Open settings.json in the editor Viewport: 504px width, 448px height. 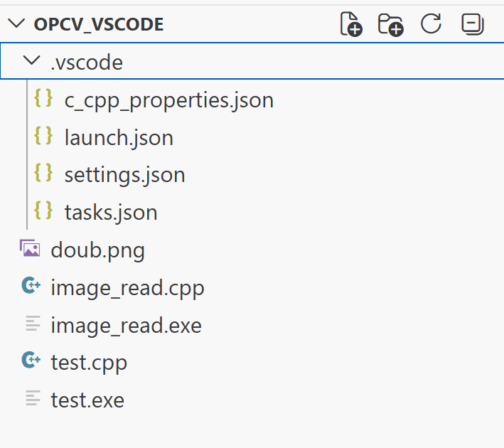124,175
